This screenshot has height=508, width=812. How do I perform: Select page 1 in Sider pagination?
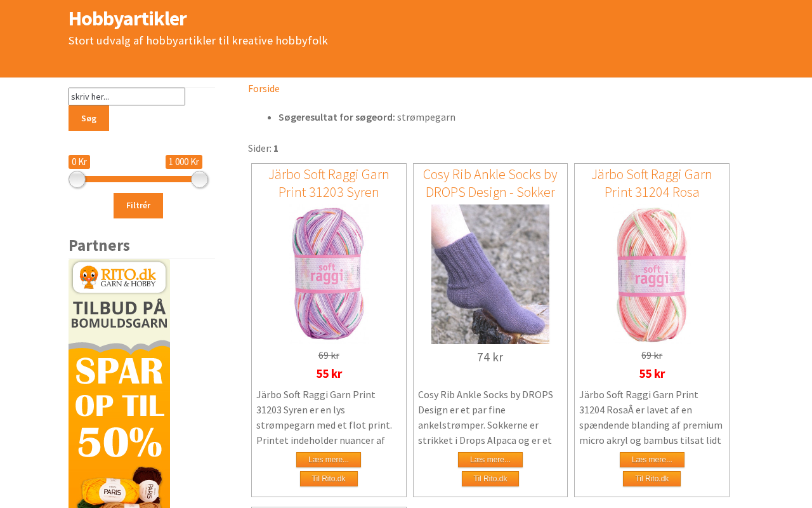click(276, 149)
